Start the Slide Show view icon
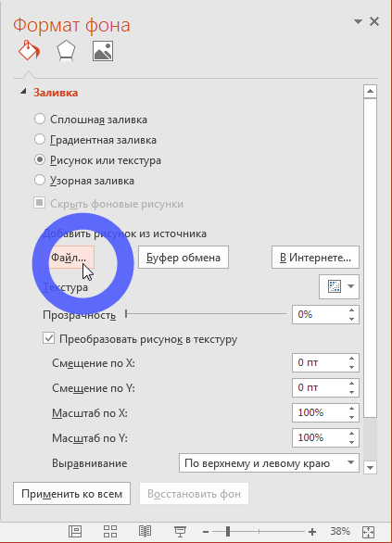 click(180, 531)
